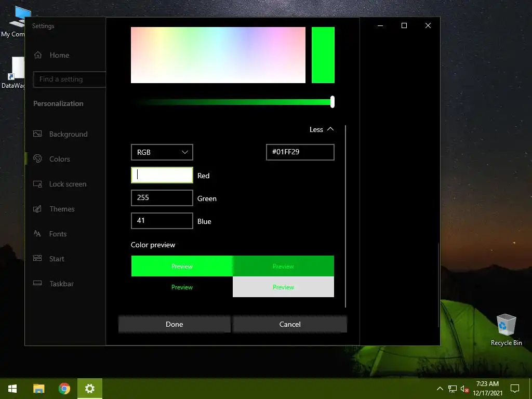
Task: Click the green selected color swatch
Action: click(323, 55)
